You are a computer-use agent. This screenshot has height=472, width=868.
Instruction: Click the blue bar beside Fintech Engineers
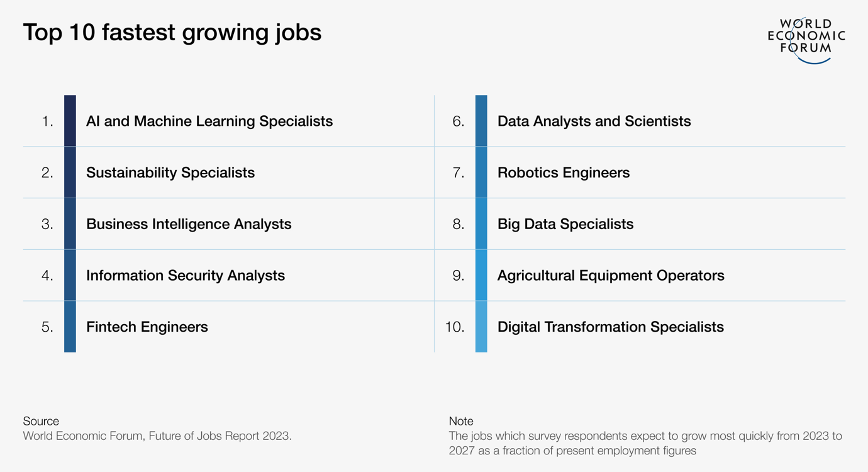click(70, 327)
